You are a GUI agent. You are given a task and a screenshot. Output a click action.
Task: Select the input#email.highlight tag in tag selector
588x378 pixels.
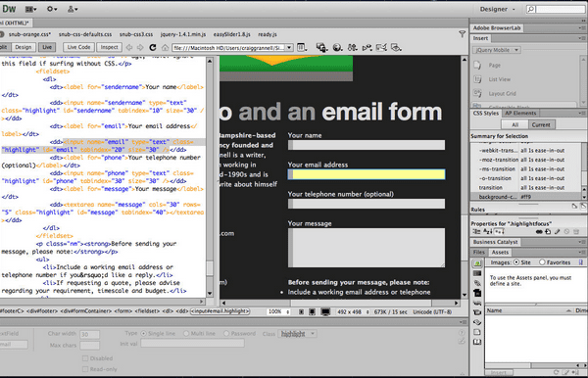point(220,311)
